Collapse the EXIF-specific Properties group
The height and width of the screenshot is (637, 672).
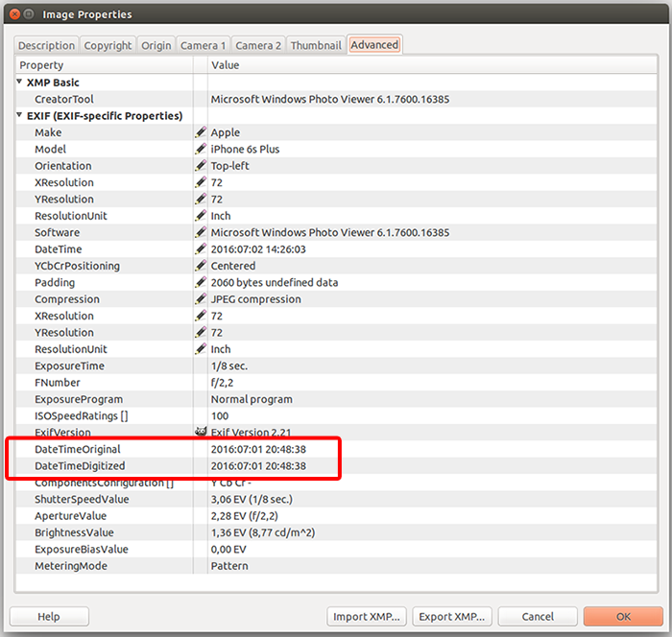coord(19,116)
